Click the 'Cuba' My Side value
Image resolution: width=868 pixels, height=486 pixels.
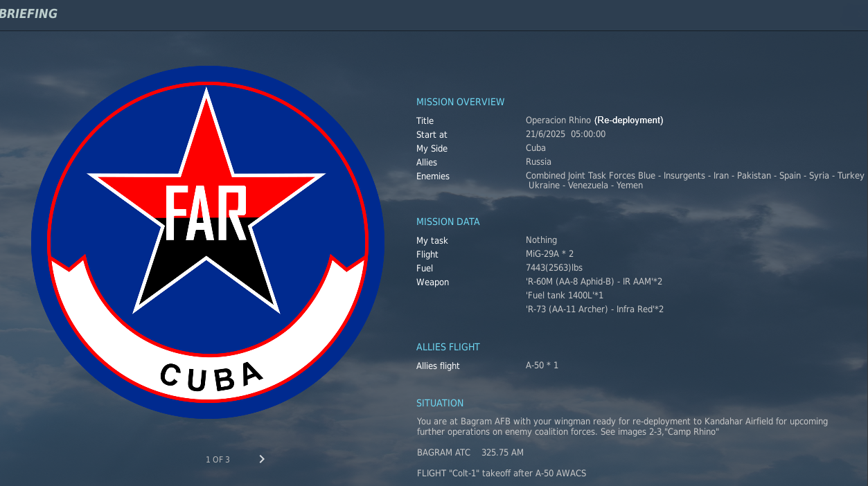click(535, 148)
